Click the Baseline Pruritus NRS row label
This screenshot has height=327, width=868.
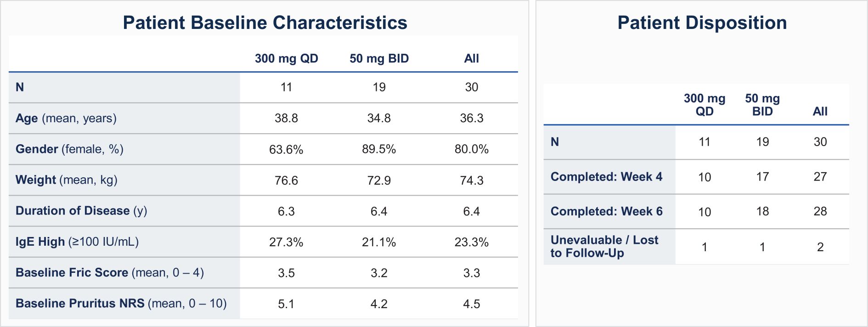121,304
